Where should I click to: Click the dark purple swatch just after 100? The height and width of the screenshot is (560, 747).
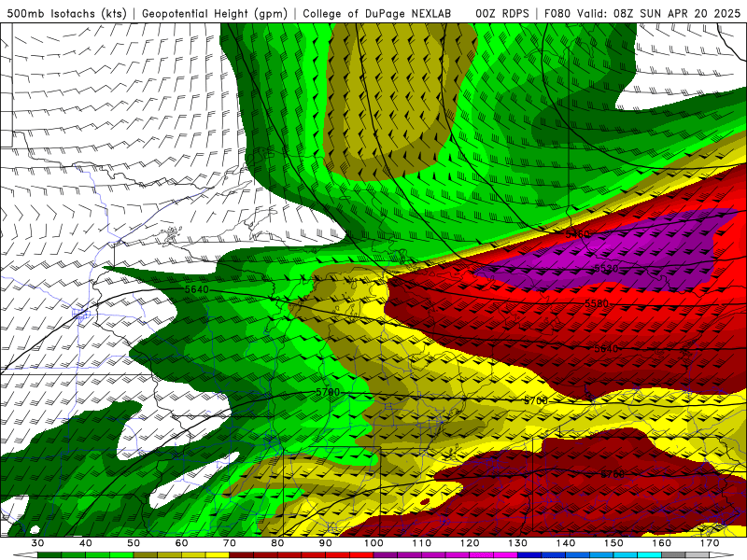click(386, 555)
